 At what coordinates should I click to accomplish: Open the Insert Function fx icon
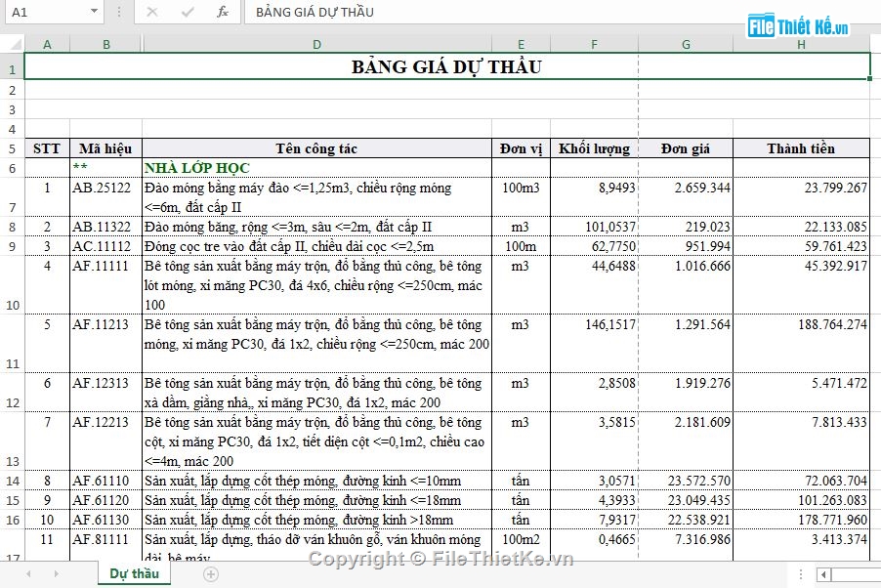click(223, 12)
